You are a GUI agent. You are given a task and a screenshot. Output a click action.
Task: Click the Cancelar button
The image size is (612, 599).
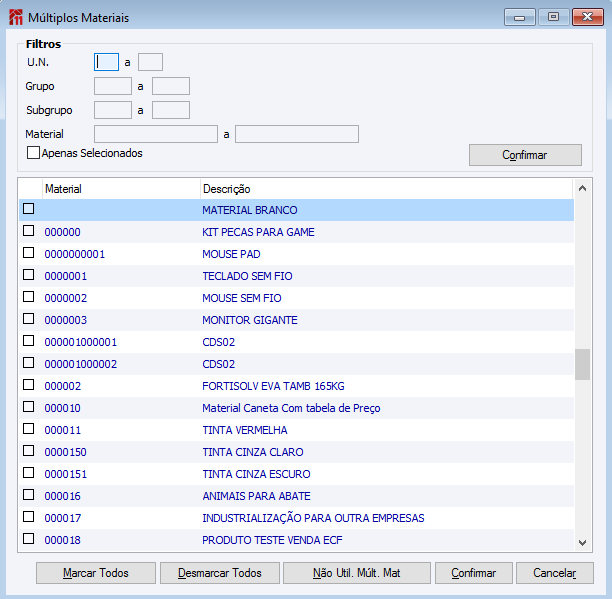(555, 573)
